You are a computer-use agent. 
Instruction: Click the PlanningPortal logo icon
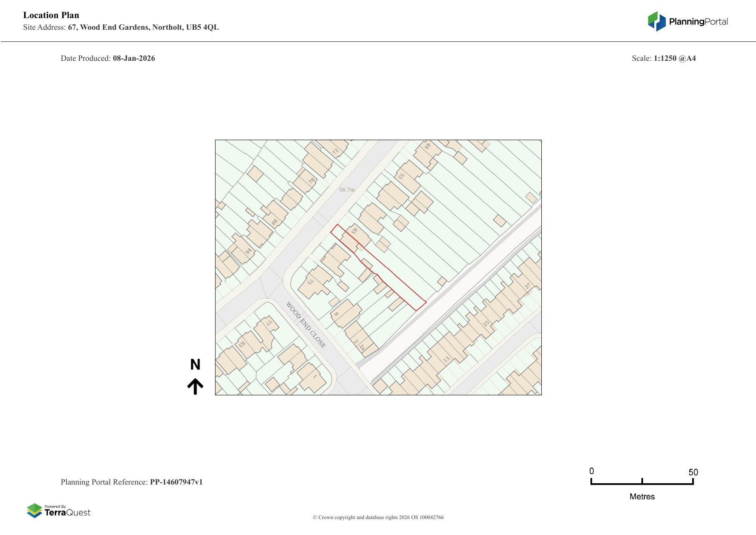coord(656,21)
